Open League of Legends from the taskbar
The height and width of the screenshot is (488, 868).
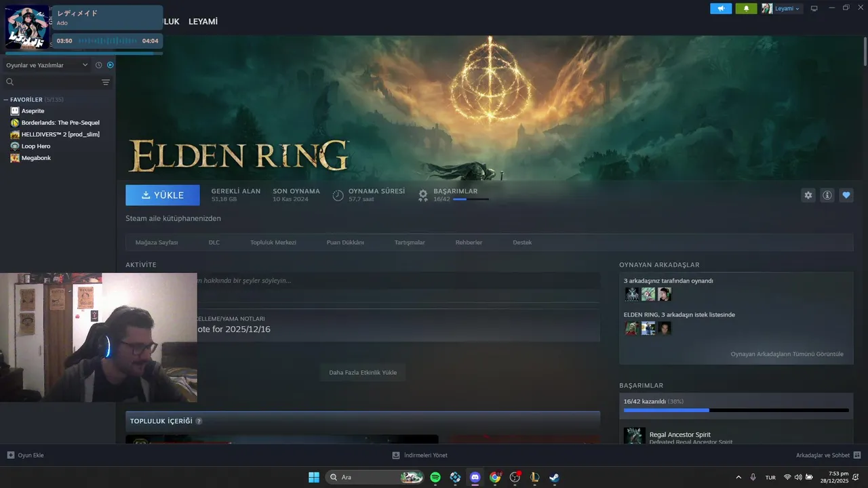[534, 477]
